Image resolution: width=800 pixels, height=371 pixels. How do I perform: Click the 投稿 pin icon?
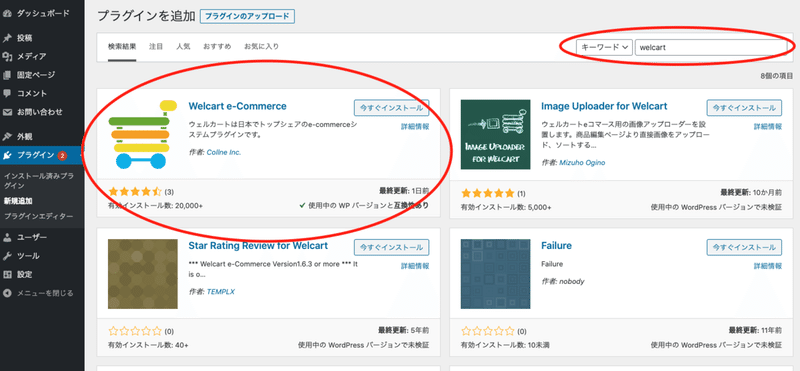tap(7, 38)
